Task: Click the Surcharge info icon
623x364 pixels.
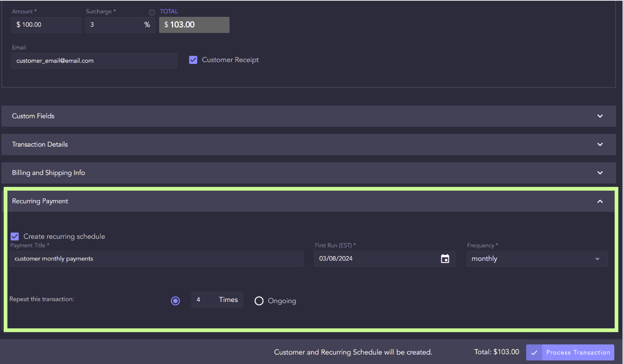Action: pos(152,12)
